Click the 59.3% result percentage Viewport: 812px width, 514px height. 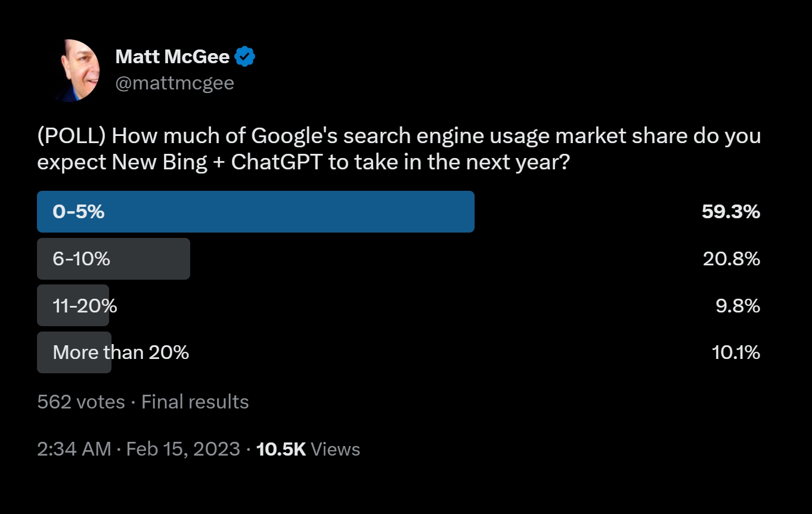tap(731, 212)
